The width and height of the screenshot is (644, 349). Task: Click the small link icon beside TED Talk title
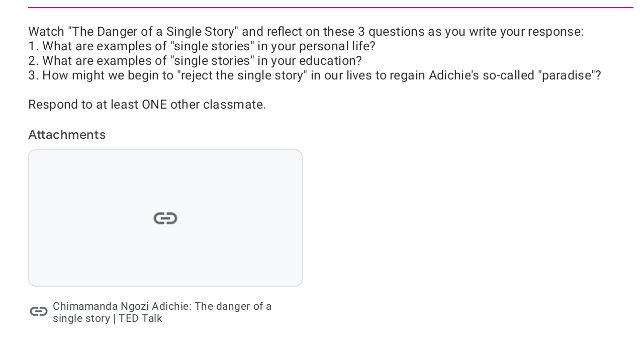coord(39,312)
